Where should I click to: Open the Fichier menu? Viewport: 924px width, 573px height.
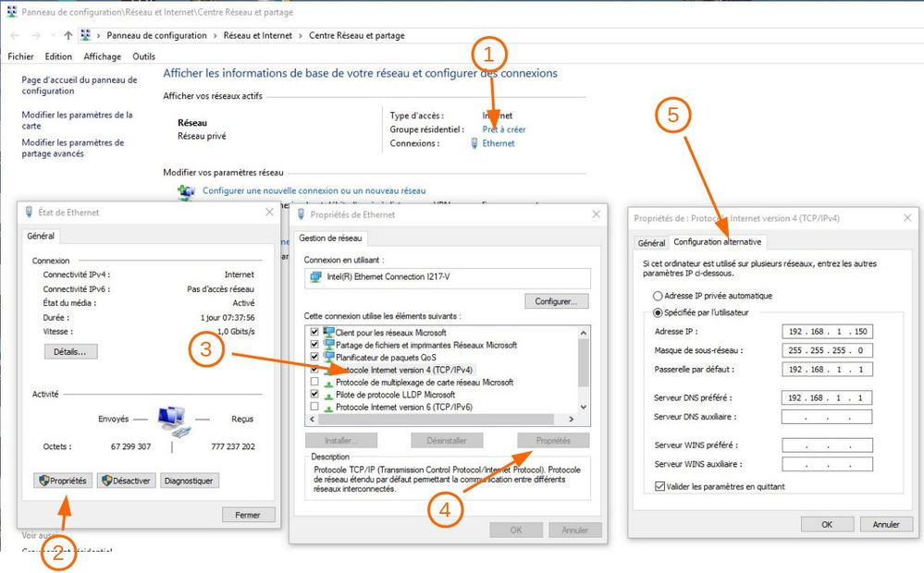click(20, 56)
